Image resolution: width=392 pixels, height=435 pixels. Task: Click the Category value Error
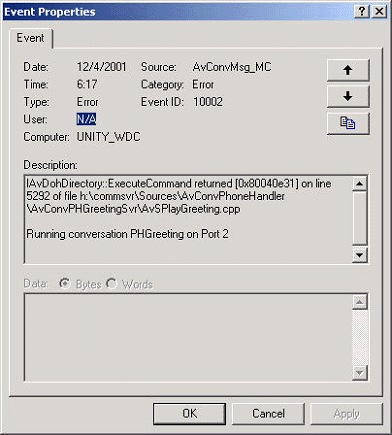pyautogui.click(x=203, y=84)
